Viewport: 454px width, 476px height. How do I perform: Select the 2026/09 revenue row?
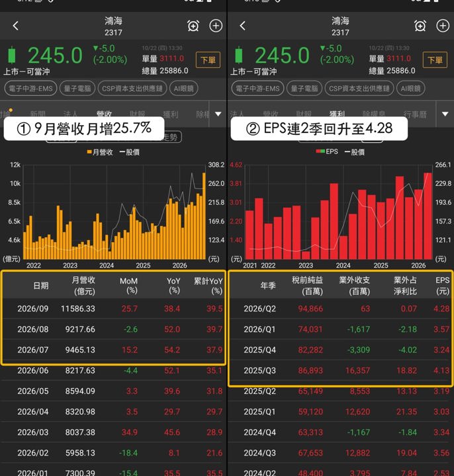[113, 309]
